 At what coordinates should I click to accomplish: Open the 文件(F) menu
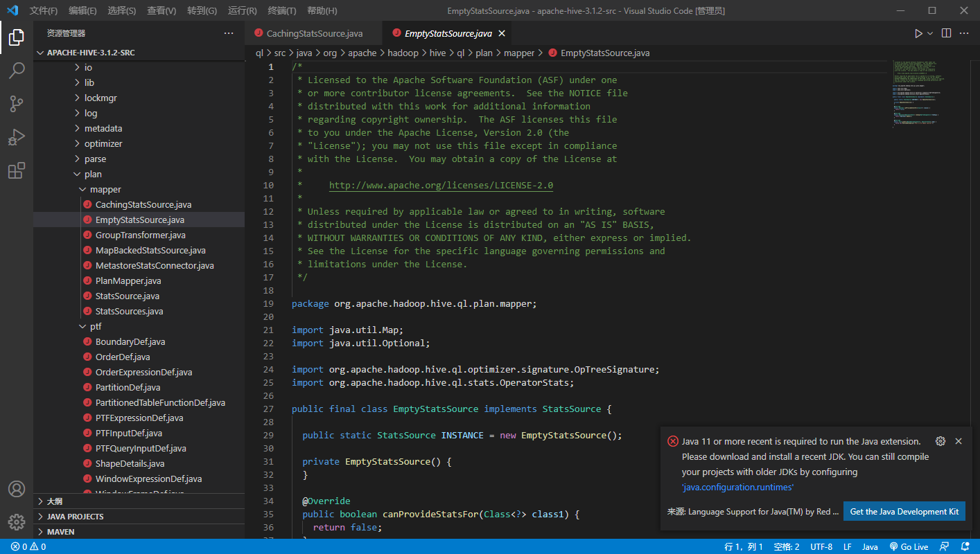44,10
